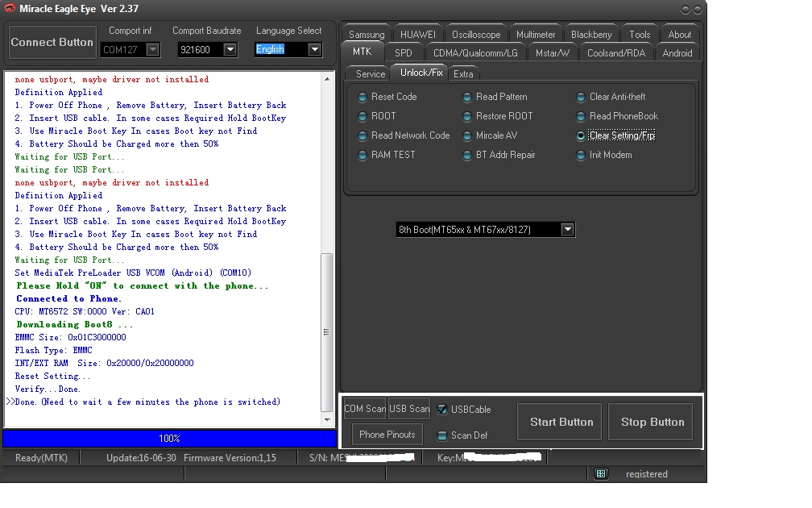Expand the 8th Boot MT65xx boot selection dropdown

pyautogui.click(x=568, y=230)
